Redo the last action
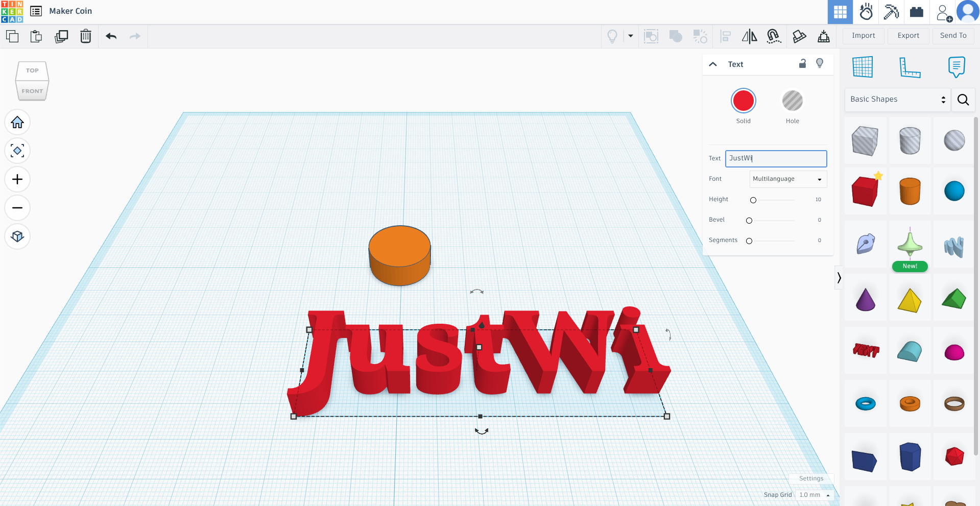 click(x=135, y=36)
